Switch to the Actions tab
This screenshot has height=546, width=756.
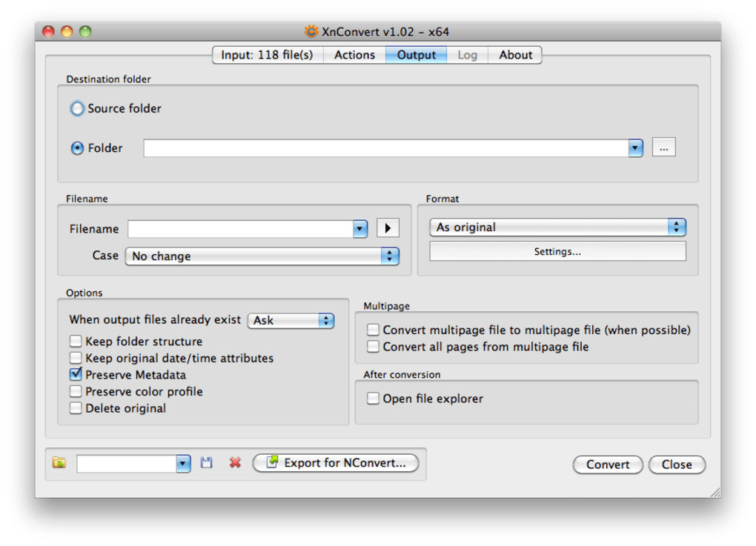(x=354, y=55)
